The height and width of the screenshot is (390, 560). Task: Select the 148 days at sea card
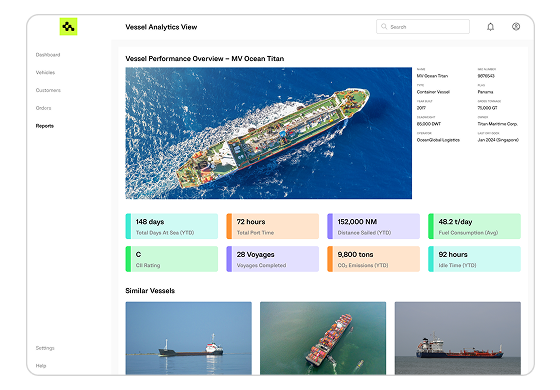pyautogui.click(x=172, y=226)
